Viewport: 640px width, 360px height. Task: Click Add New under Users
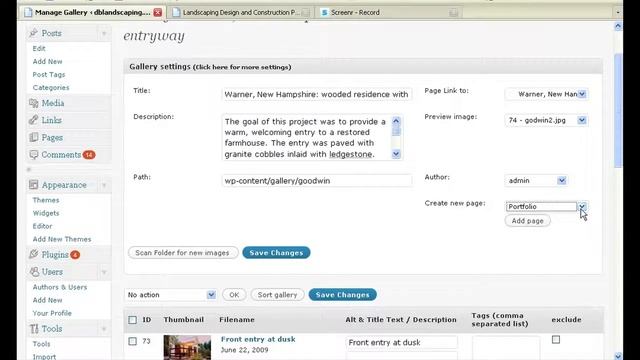coord(47,300)
